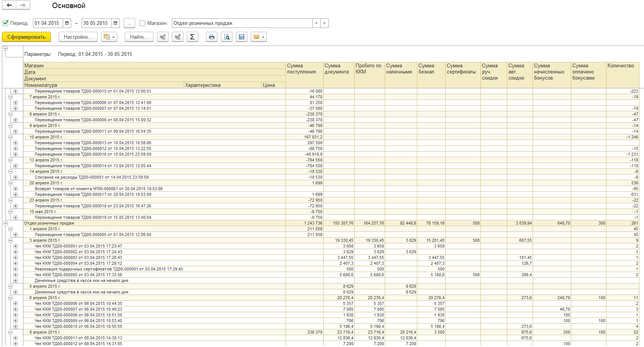Viewport: 644px width, 347px height.
Task: Enable the Магазин filter checkbox
Action: coord(142,23)
